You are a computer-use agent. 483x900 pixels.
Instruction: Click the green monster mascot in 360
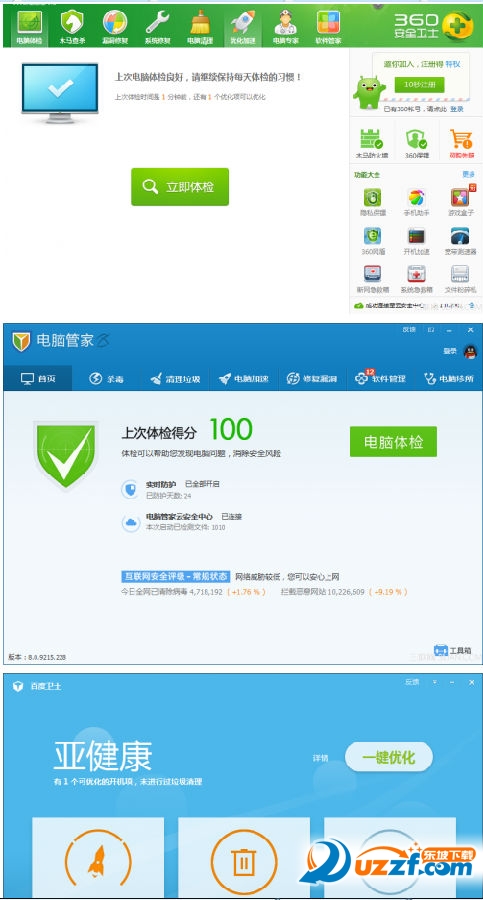pyautogui.click(x=369, y=92)
